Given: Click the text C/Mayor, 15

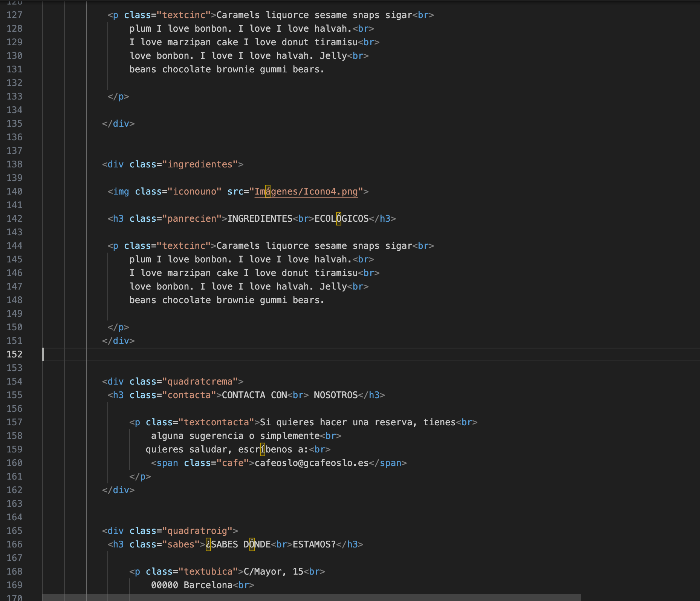Looking at the screenshot, I should tap(274, 572).
